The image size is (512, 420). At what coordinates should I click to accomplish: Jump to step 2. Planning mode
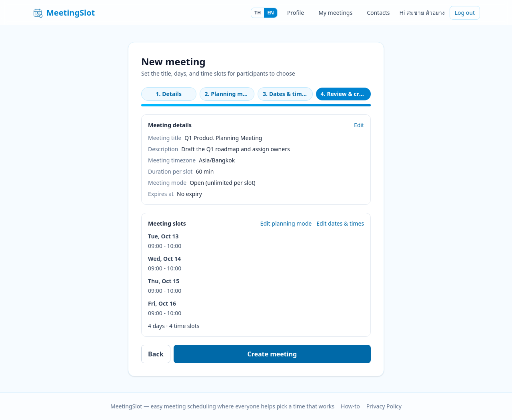click(227, 94)
